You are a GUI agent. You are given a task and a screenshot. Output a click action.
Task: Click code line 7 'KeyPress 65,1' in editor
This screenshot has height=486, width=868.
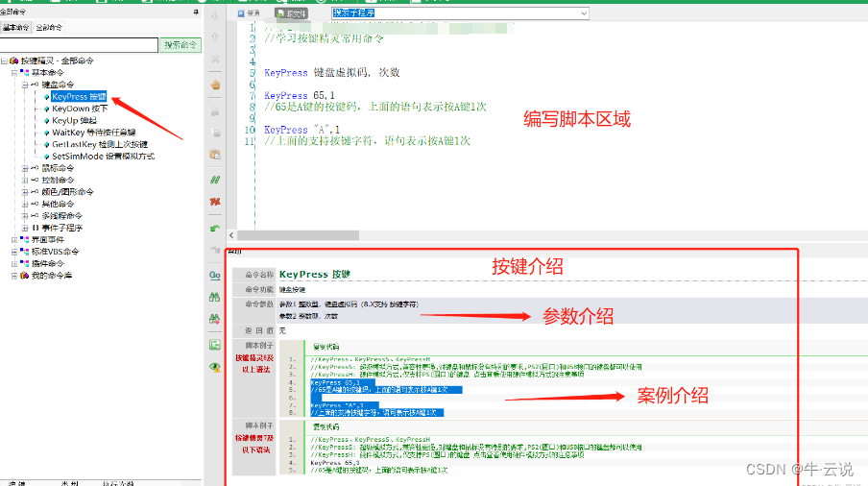(x=300, y=95)
